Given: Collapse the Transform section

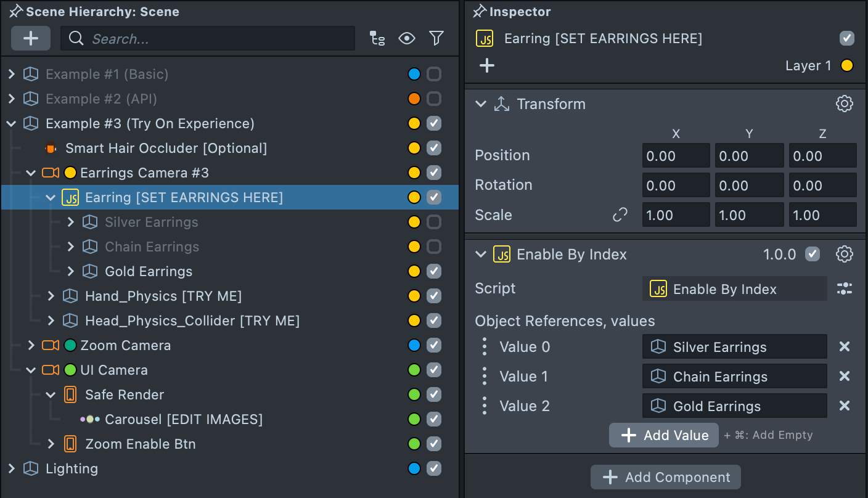Looking at the screenshot, I should pyautogui.click(x=481, y=104).
